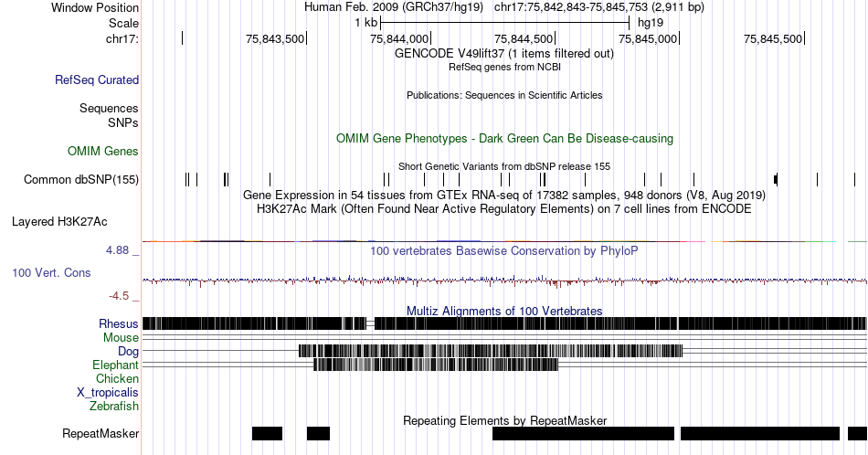The image size is (868, 455).
Task: Click the Mouse alignment row label
Action: coord(121,337)
